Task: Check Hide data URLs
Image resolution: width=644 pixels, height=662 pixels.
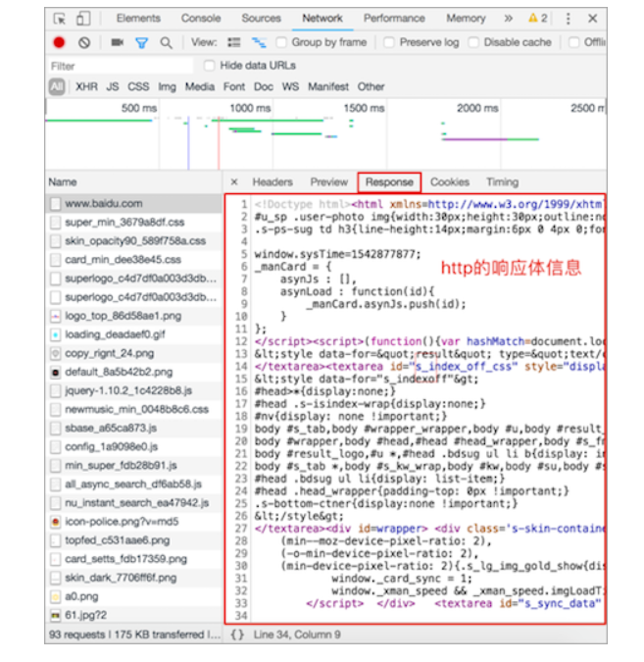Action: click(x=209, y=66)
